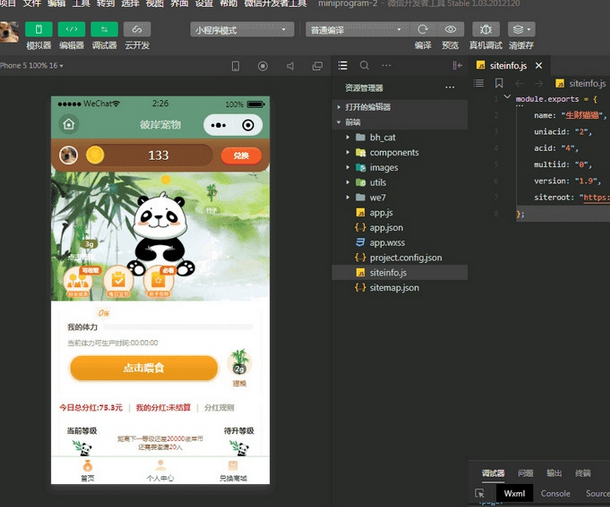Click the element inspect cursor icon
The image size is (610, 507).
click(480, 493)
